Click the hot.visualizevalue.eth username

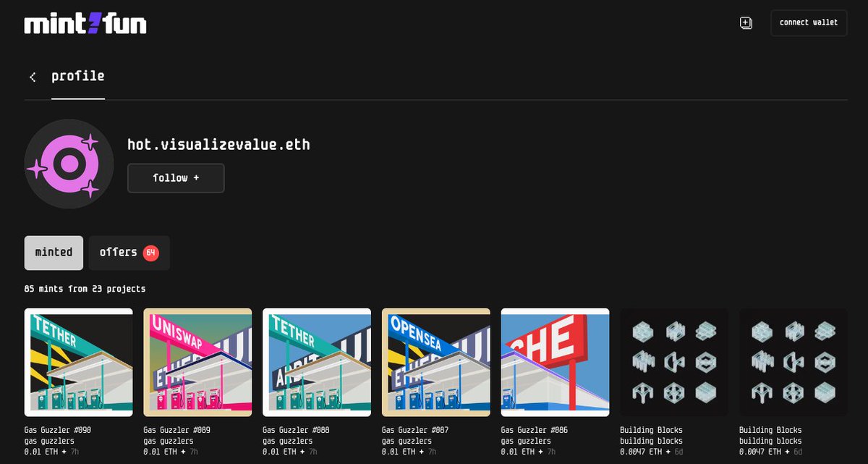[218, 145]
